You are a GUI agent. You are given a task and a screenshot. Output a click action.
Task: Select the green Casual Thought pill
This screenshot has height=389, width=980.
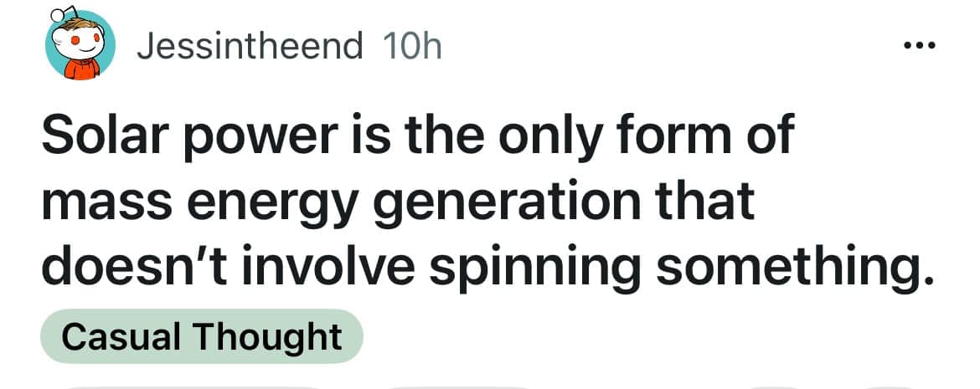(x=201, y=336)
